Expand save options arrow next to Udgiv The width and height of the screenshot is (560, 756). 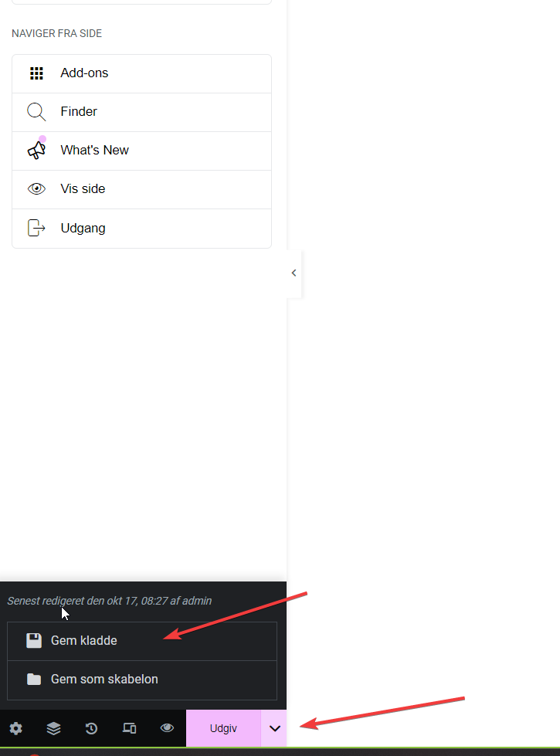[x=274, y=728]
